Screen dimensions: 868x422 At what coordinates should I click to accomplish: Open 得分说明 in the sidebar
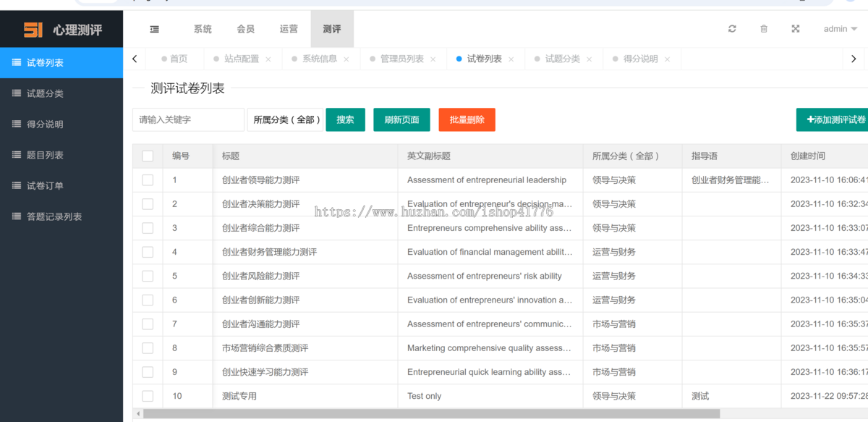click(61, 125)
